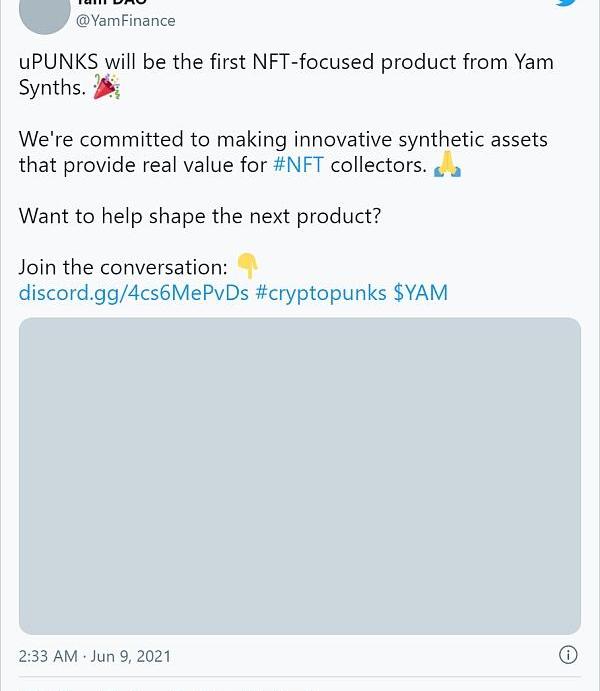Click the 'Synths.' text before the party emoji
This screenshot has width=600, height=691.
tap(52, 88)
